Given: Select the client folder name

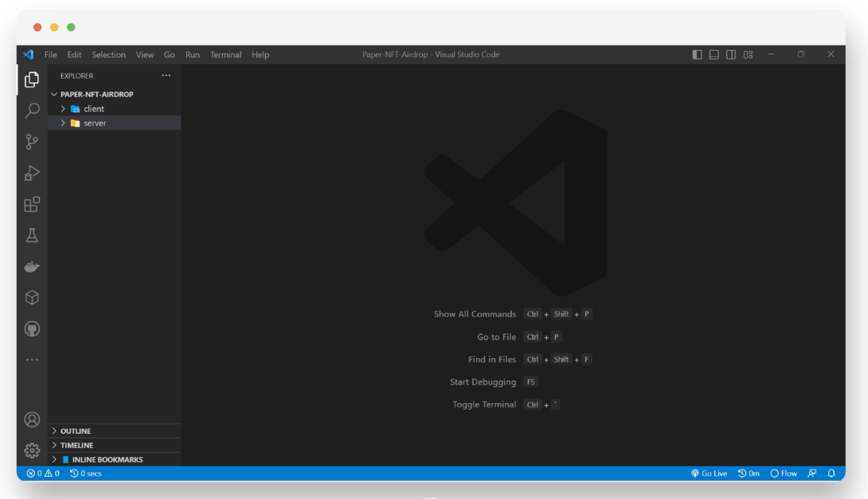Looking at the screenshot, I should 94,109.
